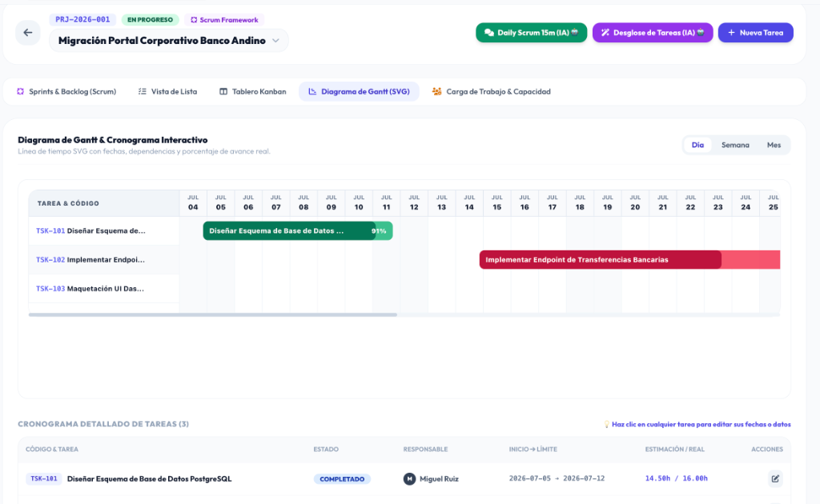
Task: Open Migración Portal Corporativo project selector
Action: click(168, 40)
